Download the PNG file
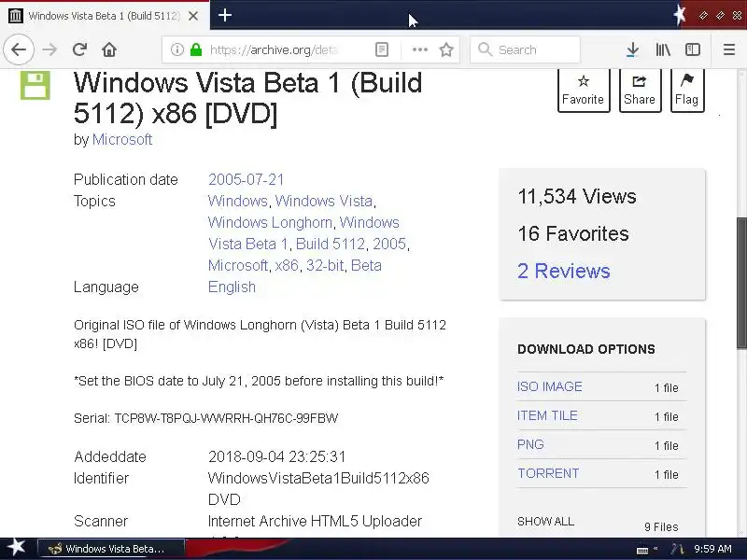This screenshot has width=747, height=560. pos(530,444)
